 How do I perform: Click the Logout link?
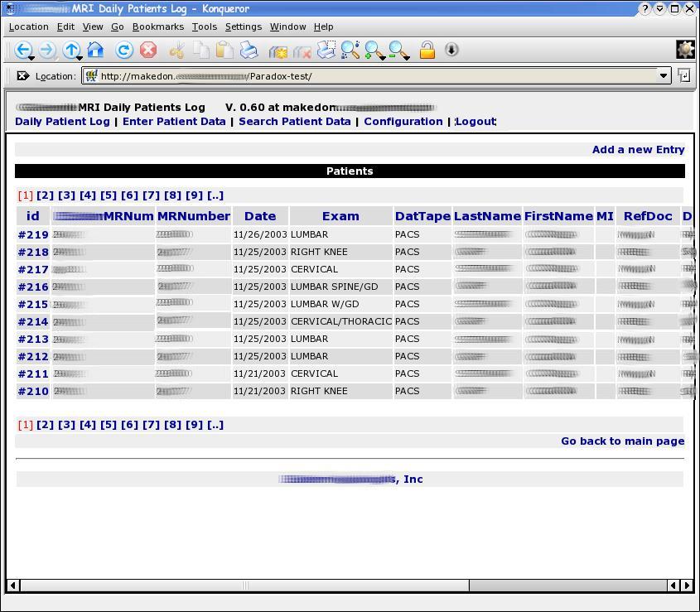pos(476,122)
